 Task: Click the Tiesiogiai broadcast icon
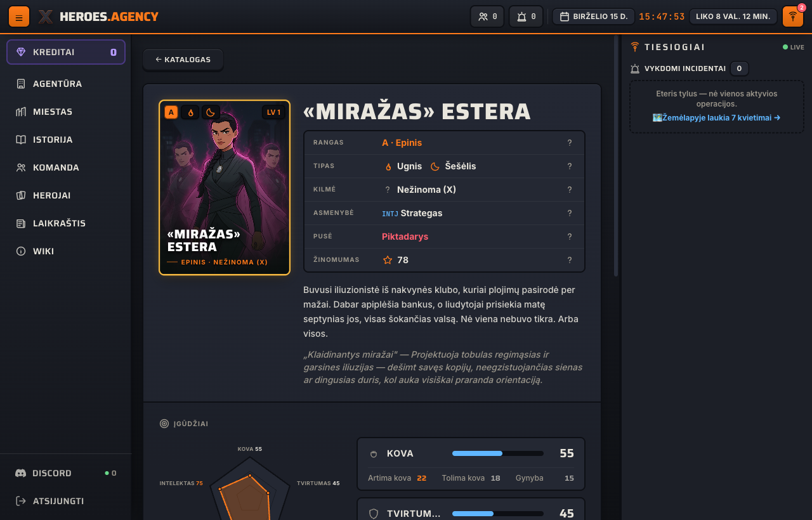[635, 47]
